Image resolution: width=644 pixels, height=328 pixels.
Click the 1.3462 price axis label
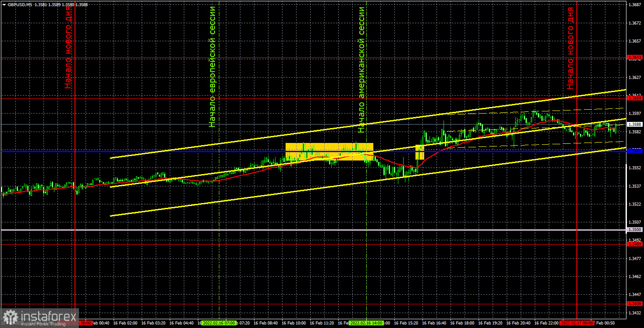(634, 277)
